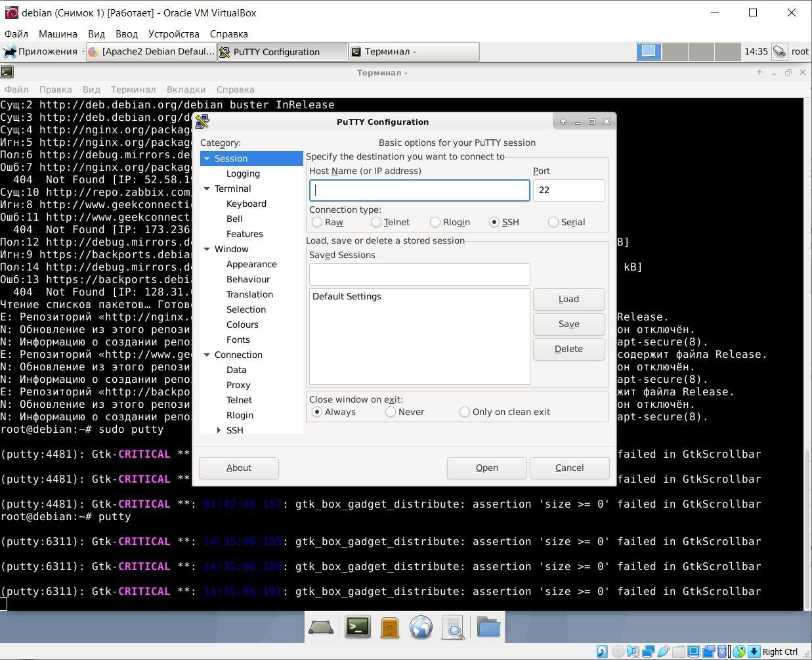Viewport: 812px width, 660px height.
Task: Open the application finder magnifier icon
Action: click(x=453, y=627)
